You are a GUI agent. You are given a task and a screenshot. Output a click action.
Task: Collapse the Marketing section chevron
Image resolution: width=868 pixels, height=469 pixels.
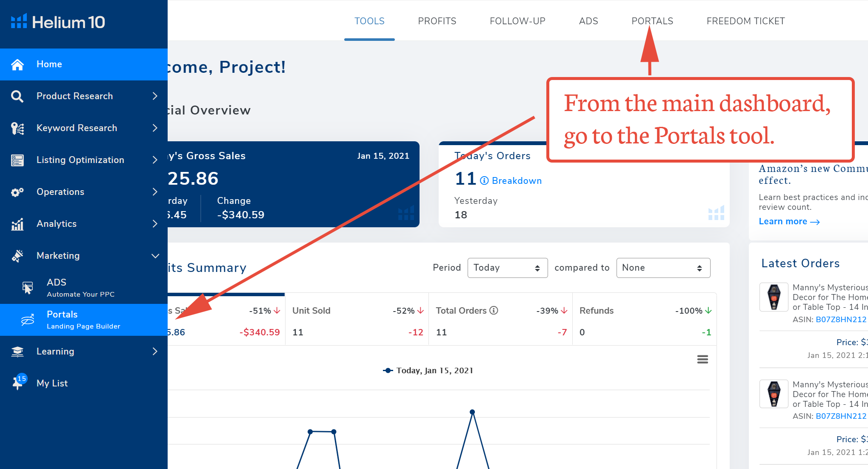(x=155, y=256)
